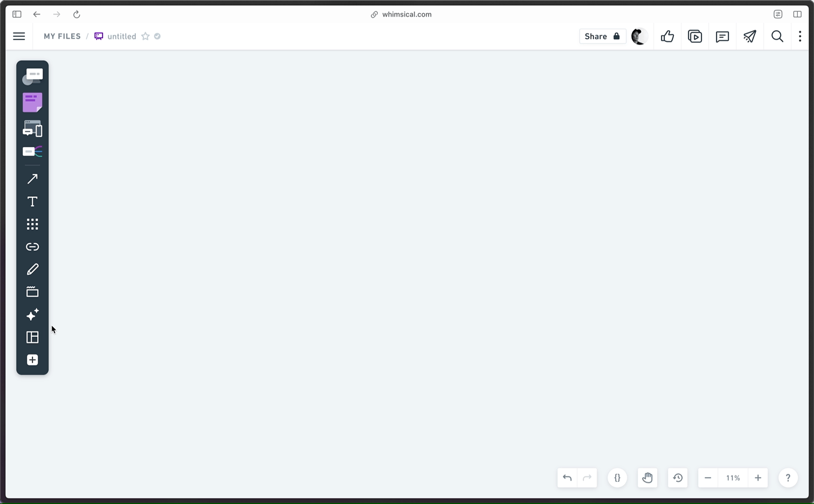Open the browser split view icon
This screenshot has height=504, width=814.
[797, 15]
